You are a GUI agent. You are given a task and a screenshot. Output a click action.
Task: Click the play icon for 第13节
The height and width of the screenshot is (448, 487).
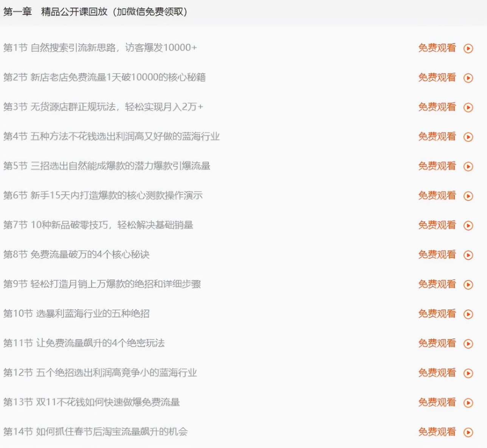coord(468,403)
